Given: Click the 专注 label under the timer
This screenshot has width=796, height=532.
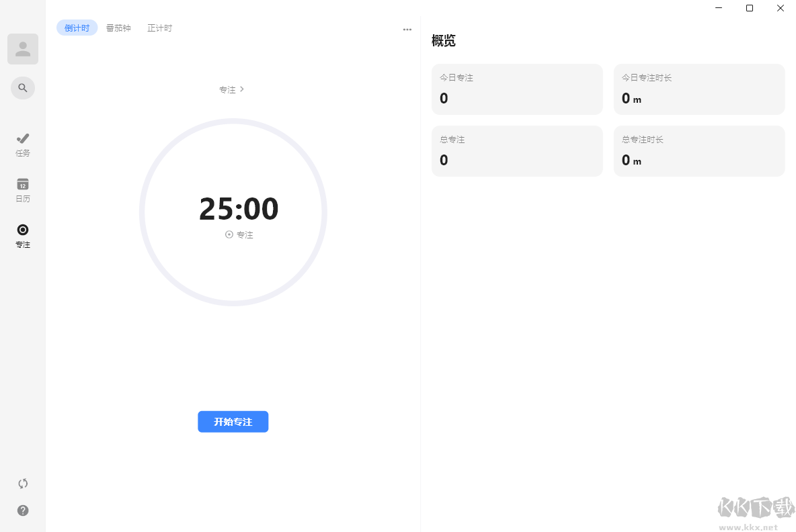Looking at the screenshot, I should point(239,234).
